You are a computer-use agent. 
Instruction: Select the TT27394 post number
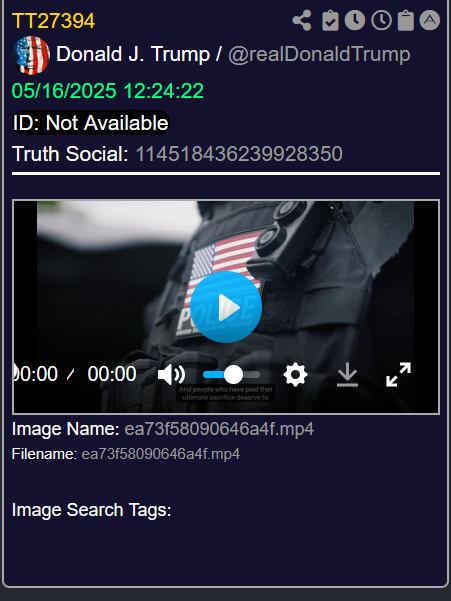53,21
